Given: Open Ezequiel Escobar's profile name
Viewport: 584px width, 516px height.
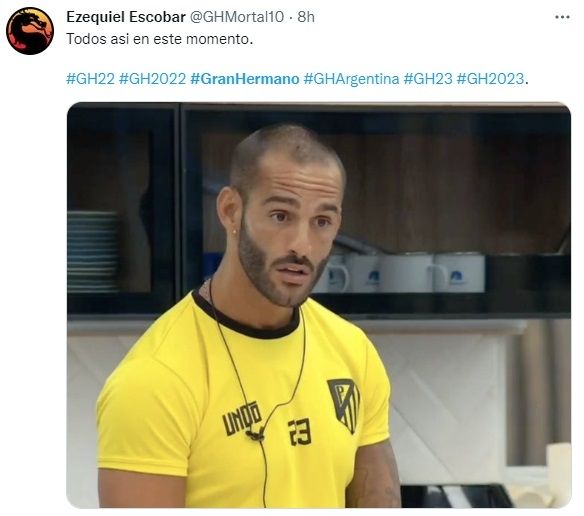Looking at the screenshot, I should pyautogui.click(x=126, y=17).
